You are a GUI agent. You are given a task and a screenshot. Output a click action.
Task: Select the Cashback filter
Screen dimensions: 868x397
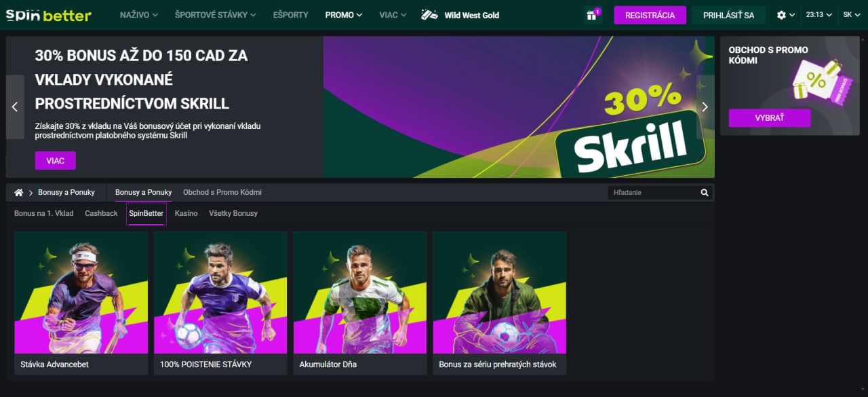tap(101, 213)
